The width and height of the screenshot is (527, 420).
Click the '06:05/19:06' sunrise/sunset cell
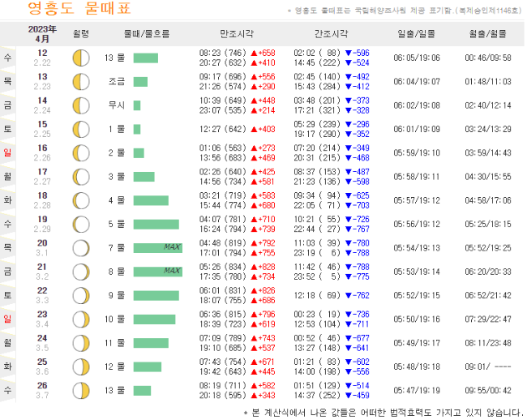point(417,58)
